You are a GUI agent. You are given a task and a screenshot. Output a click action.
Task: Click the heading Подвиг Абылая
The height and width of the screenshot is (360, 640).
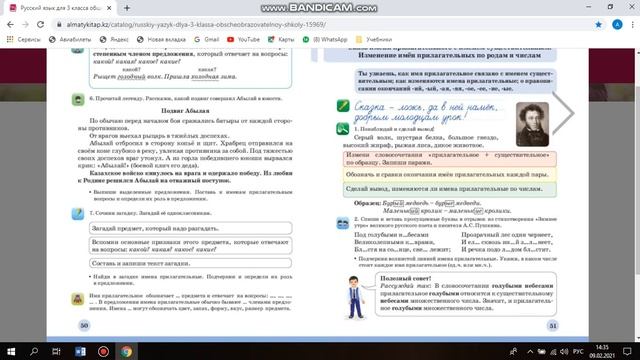[185, 111]
